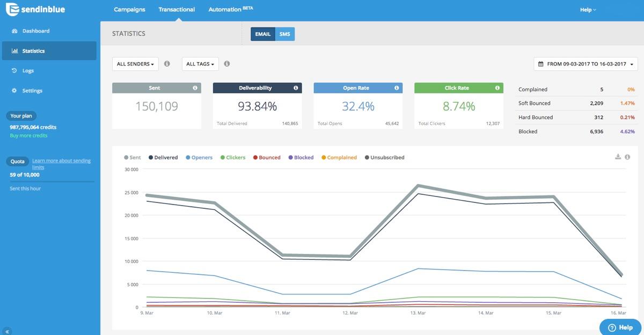Expand the All Tags dropdown
644x335 pixels.
click(x=200, y=64)
